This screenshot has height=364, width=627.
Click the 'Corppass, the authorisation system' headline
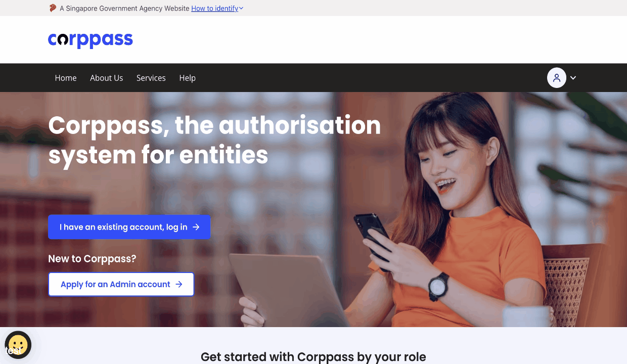tap(214, 140)
